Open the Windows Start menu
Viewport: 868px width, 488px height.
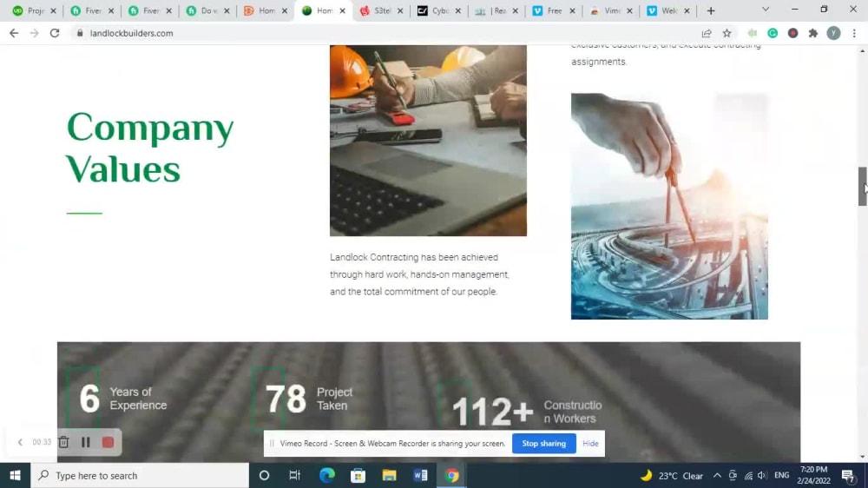pyautogui.click(x=15, y=475)
